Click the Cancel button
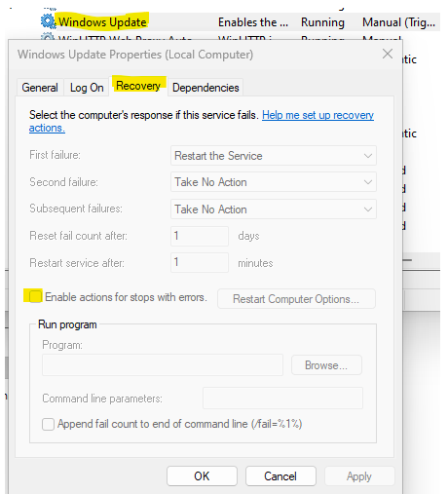This screenshot has width=448, height=494. (x=280, y=476)
